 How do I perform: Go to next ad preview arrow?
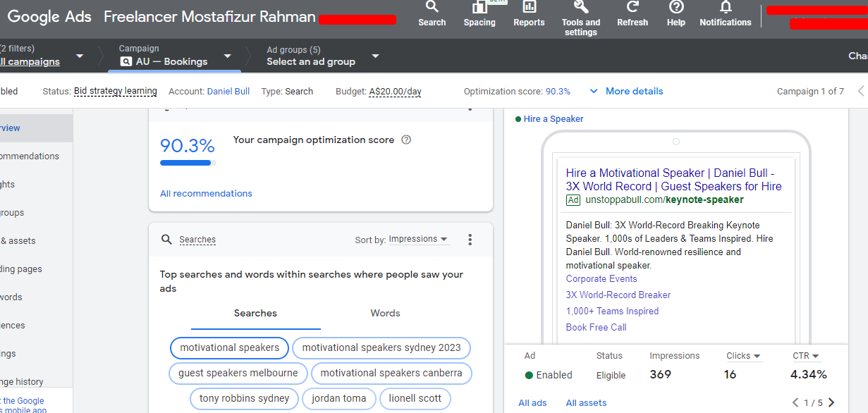click(831, 402)
